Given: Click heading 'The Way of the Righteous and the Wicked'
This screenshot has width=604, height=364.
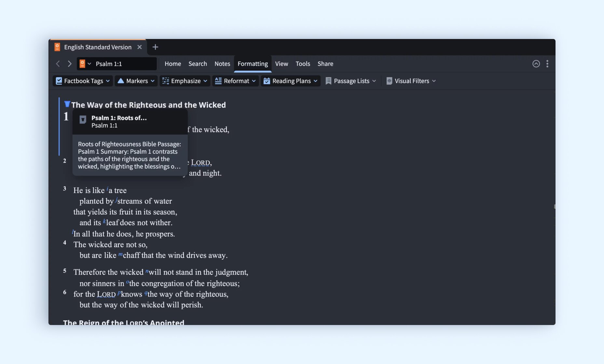Looking at the screenshot, I should 148,105.
